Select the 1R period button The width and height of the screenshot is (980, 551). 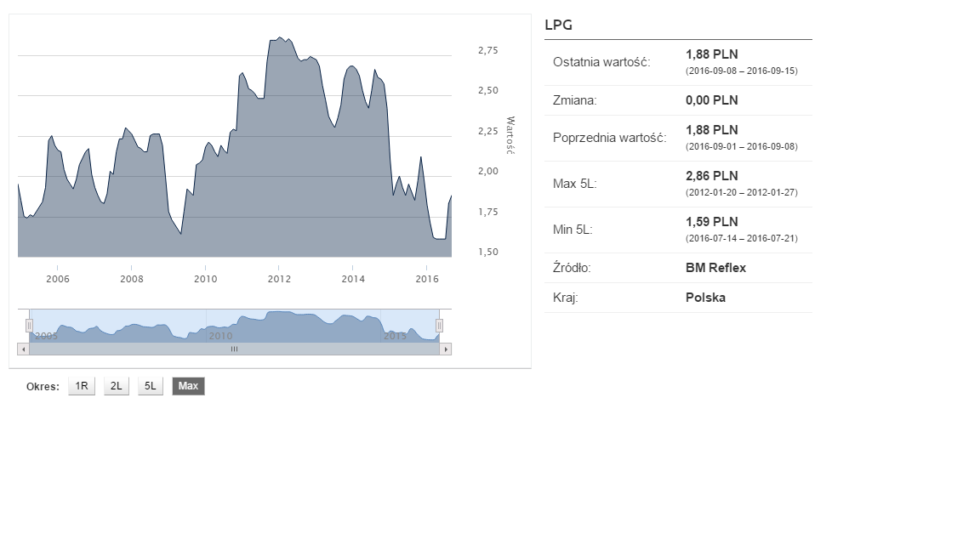[82, 386]
